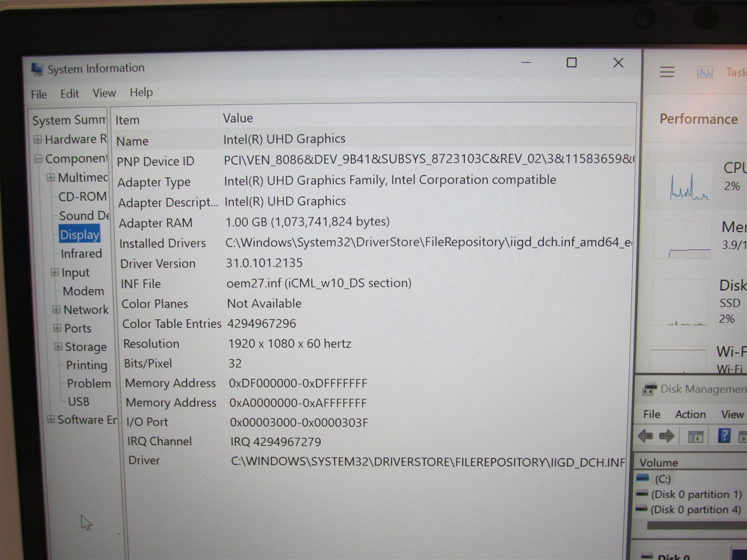This screenshot has width=747, height=560.
Task: Expand the Hardware Resources tree node
Action: tap(38, 140)
